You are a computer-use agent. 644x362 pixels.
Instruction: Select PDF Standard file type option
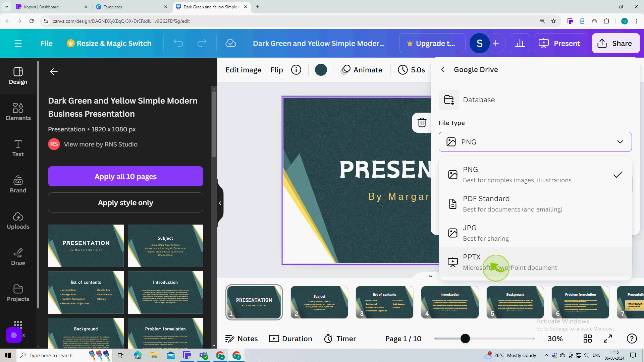535,204
